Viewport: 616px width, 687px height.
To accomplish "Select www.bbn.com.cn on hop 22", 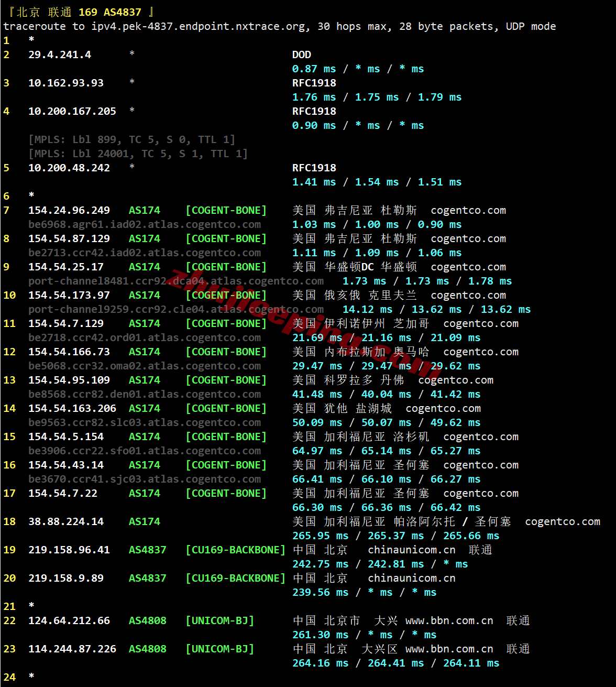I will (449, 620).
